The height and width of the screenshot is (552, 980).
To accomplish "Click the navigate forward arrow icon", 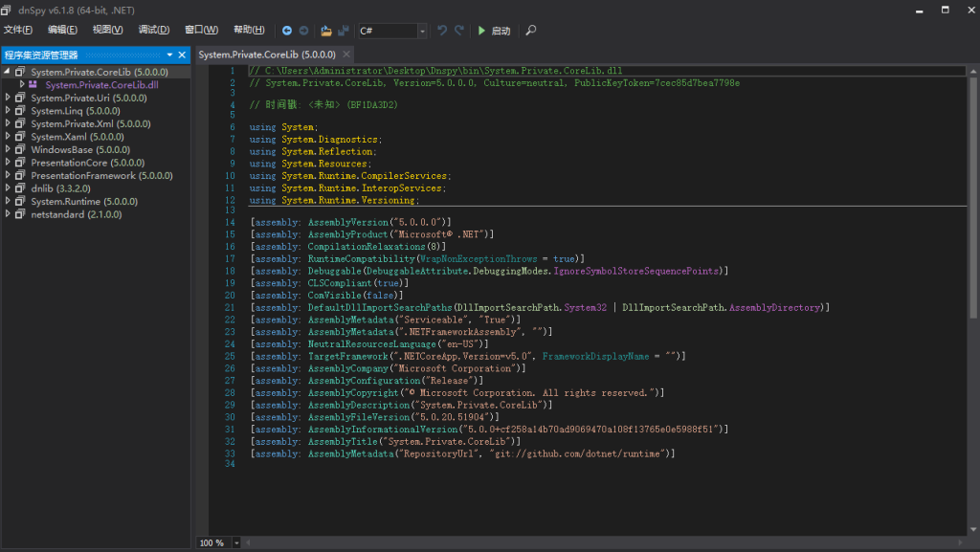I will [x=303, y=31].
